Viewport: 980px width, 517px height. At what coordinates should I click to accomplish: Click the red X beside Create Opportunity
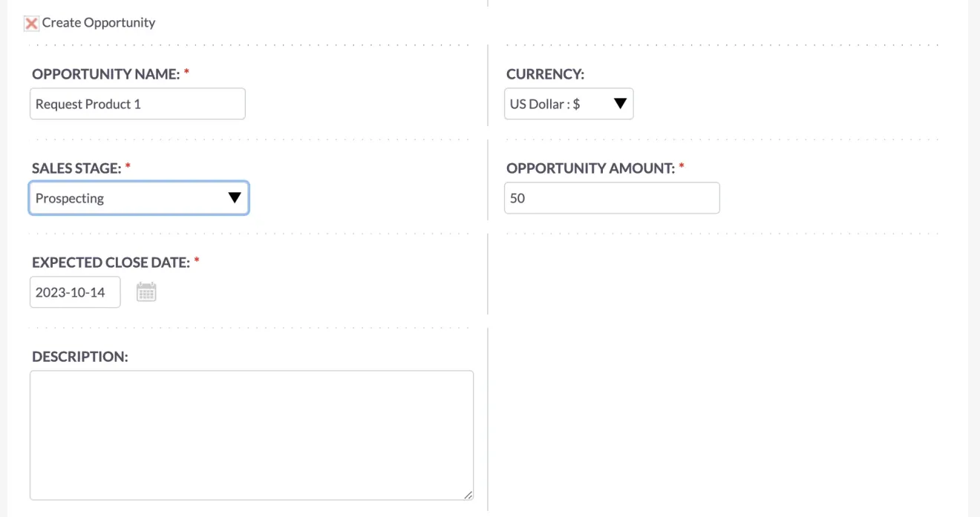[30, 23]
